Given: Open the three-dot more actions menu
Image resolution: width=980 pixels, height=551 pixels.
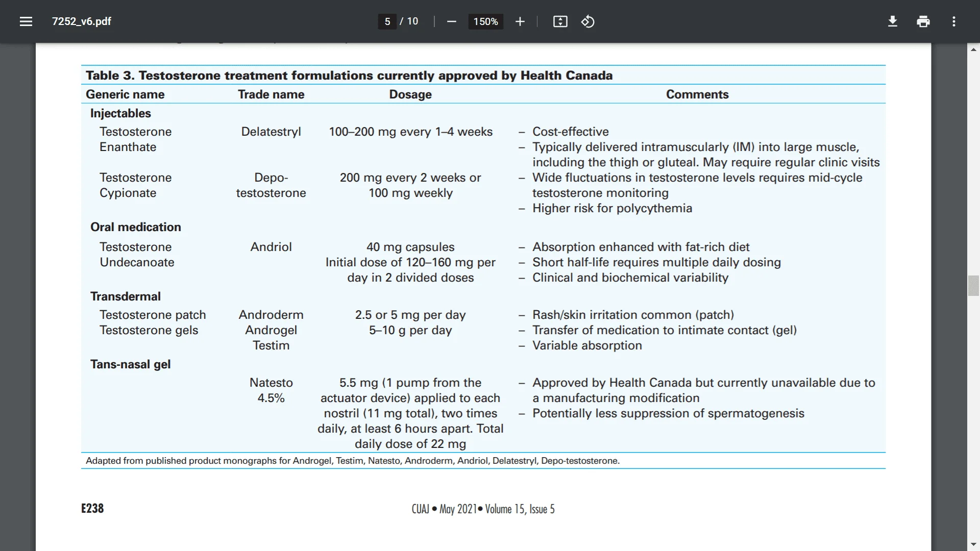Looking at the screenshot, I should 953,21.
